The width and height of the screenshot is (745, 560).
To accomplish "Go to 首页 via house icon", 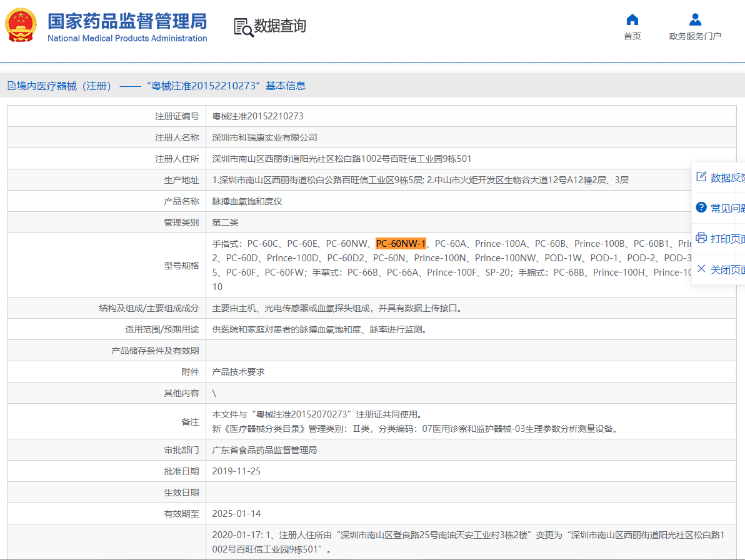I will [632, 19].
